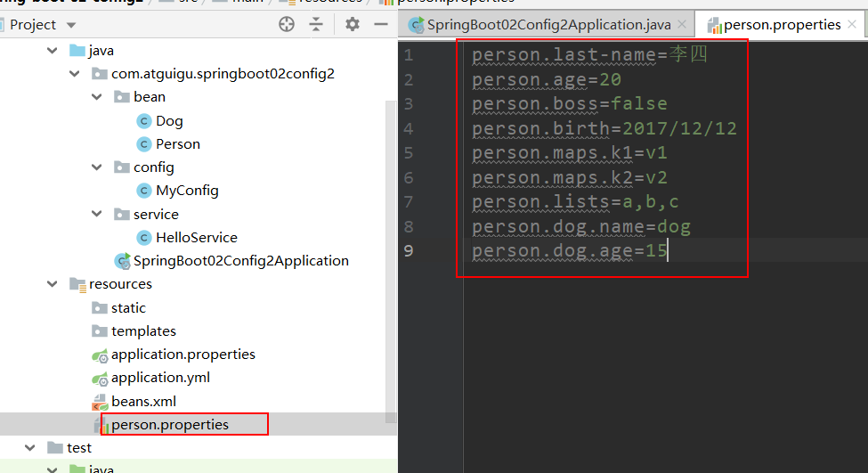
Task: Collapse the config package
Action: 97,167
